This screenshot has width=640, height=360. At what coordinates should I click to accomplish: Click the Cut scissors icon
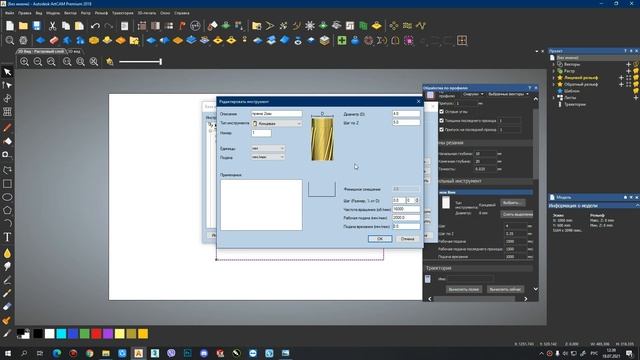tap(53, 26)
